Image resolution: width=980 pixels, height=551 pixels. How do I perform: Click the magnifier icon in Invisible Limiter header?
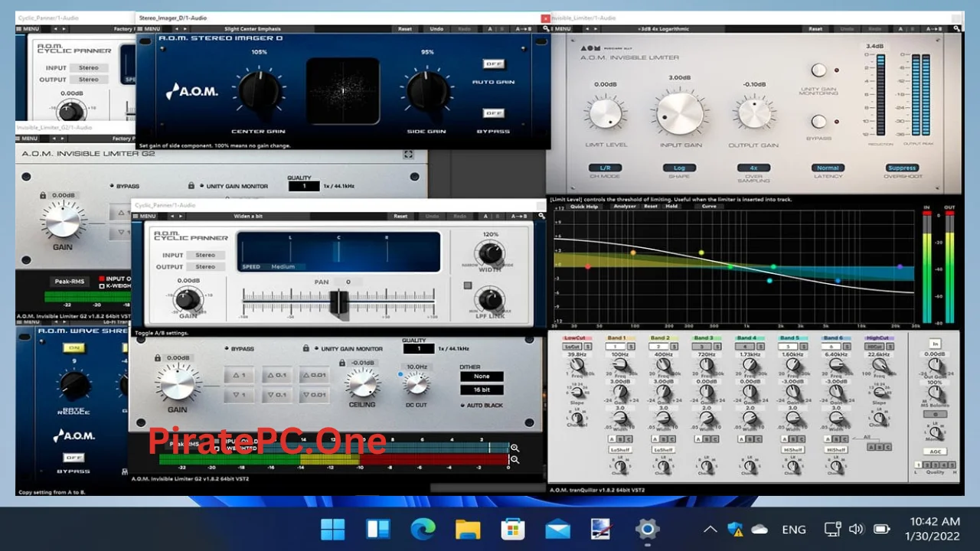coord(957,29)
